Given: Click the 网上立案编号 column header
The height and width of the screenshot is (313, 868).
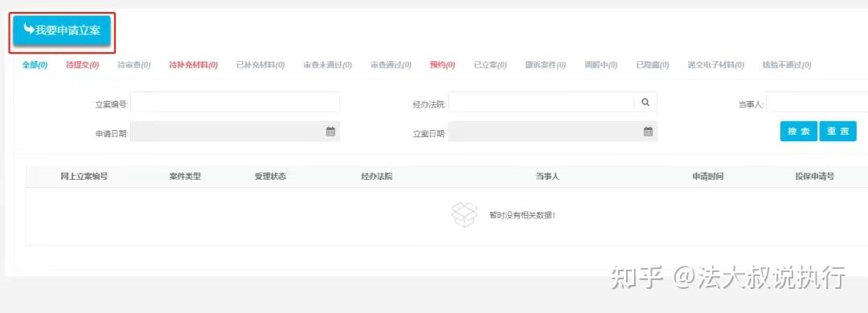Looking at the screenshot, I should point(84,177).
